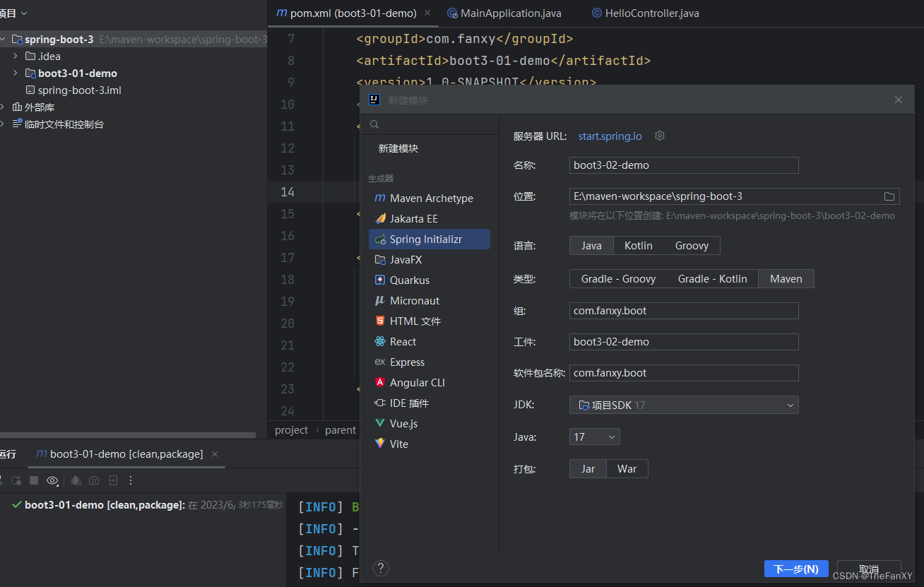Image resolution: width=924 pixels, height=587 pixels.
Task: Close the boot3-01-demo run tab
Action: click(215, 454)
